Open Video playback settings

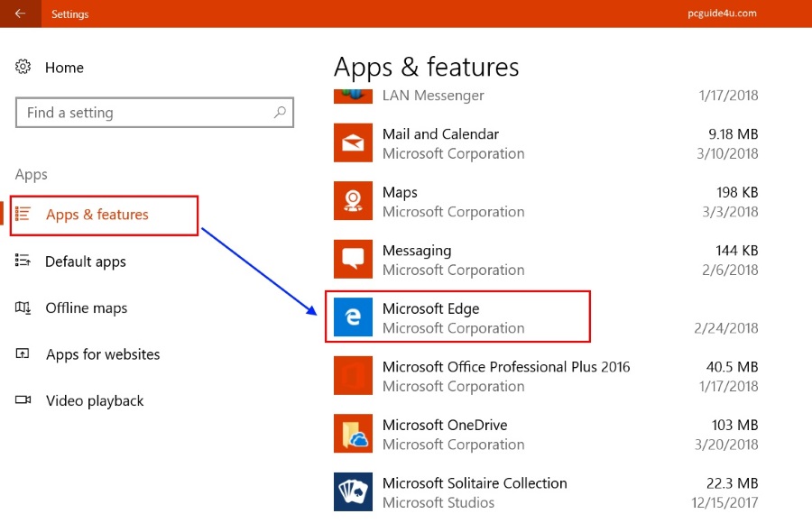[95, 401]
